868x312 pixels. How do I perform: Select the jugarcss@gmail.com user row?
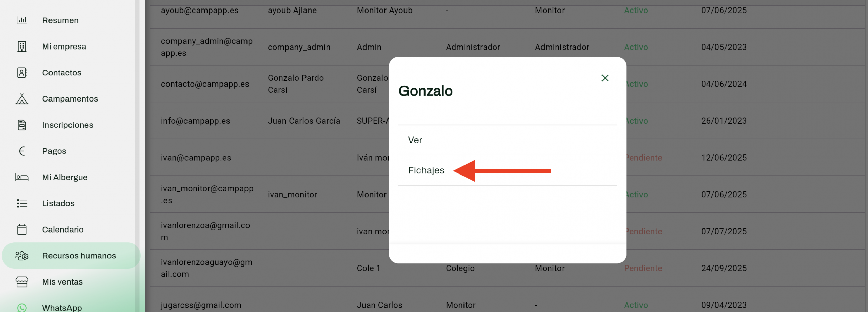(201, 305)
